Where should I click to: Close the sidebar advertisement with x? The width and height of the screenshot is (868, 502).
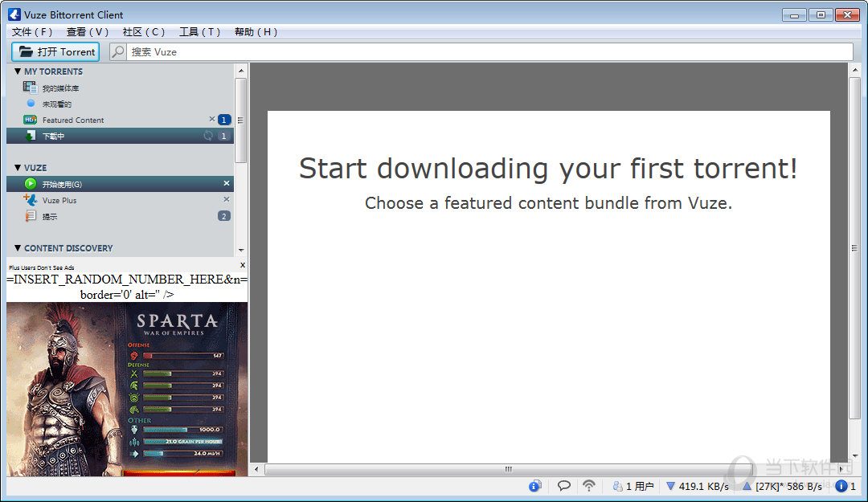[x=243, y=265]
